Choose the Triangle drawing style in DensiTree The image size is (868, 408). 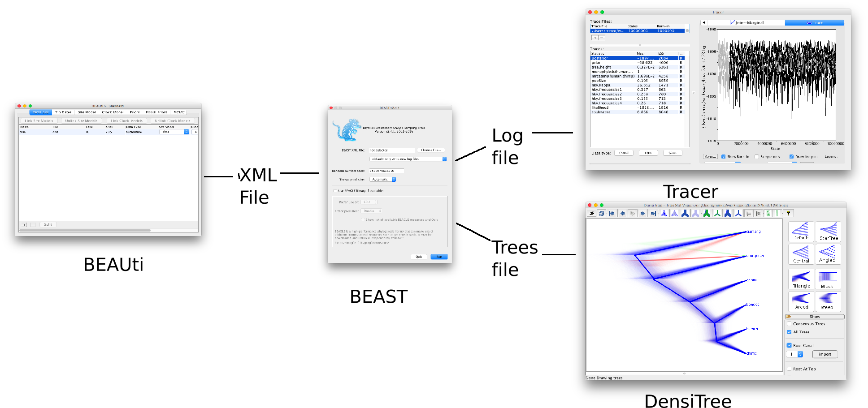click(x=801, y=279)
